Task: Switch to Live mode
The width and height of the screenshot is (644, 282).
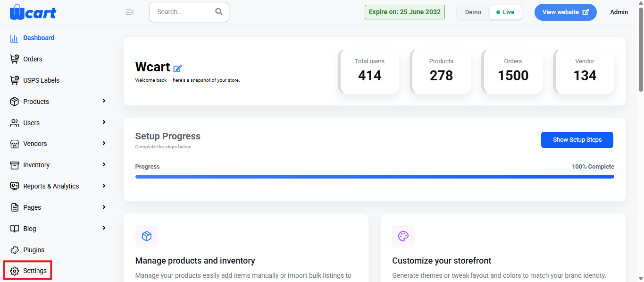Action: (505, 12)
